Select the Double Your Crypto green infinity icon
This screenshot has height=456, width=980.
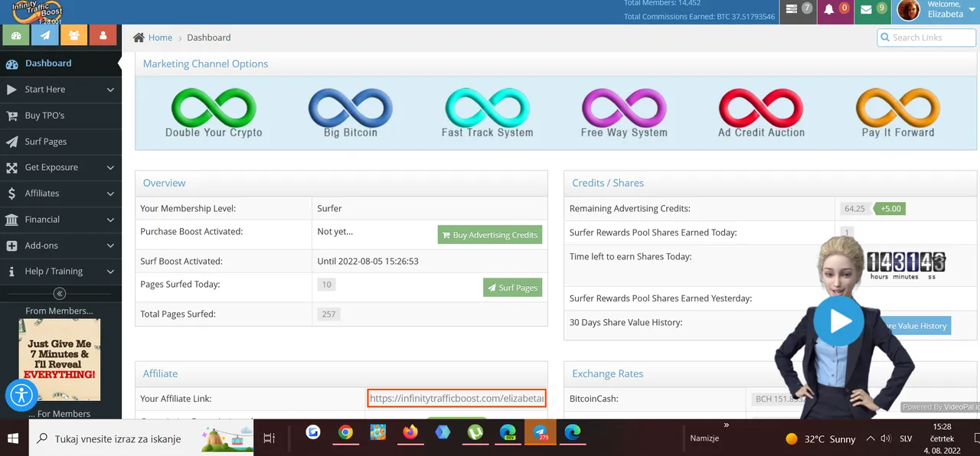point(214,107)
